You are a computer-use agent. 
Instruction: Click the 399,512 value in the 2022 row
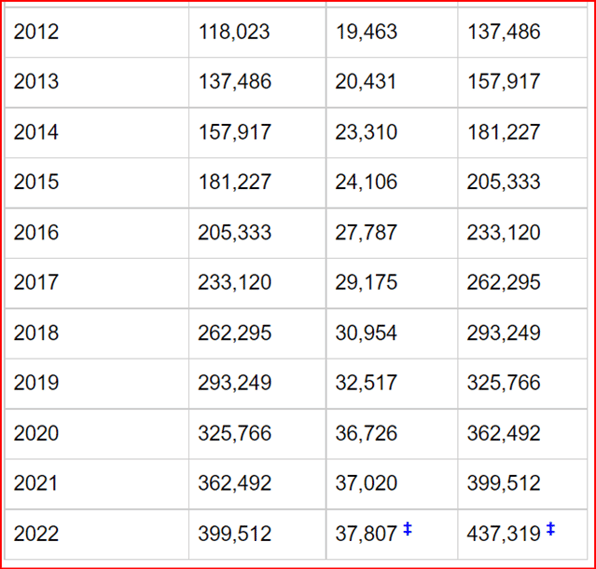click(235, 533)
